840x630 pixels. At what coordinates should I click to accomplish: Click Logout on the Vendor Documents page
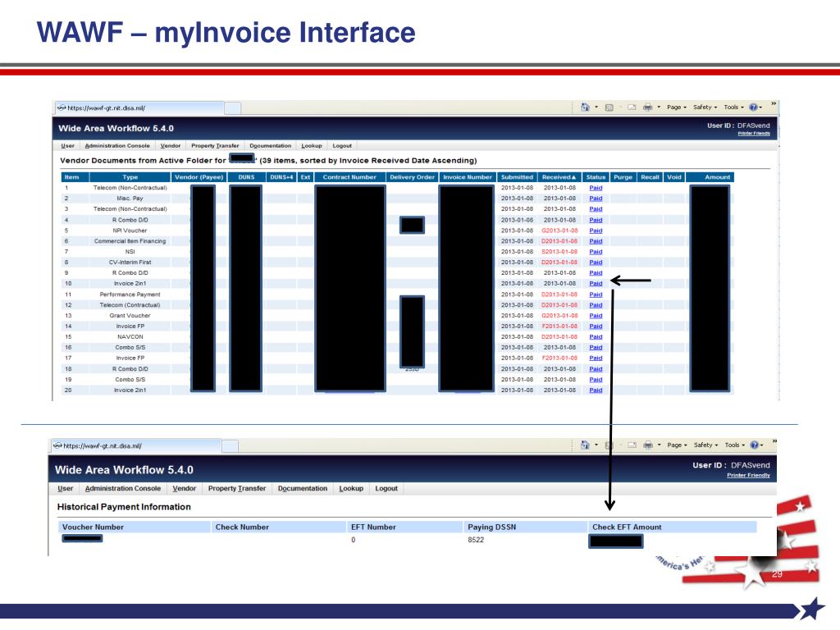(342, 146)
